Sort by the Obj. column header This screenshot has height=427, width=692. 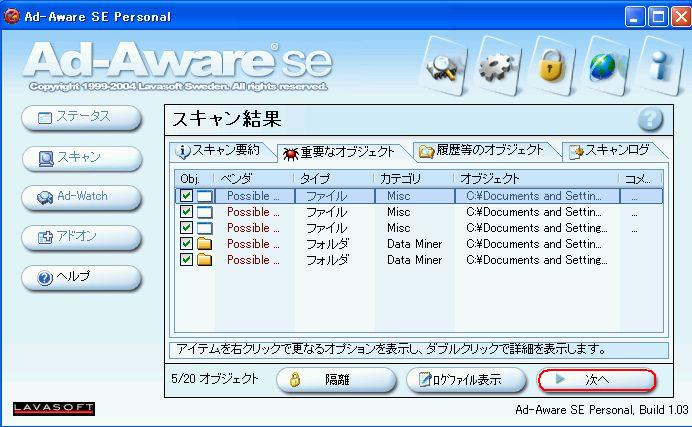click(194, 179)
